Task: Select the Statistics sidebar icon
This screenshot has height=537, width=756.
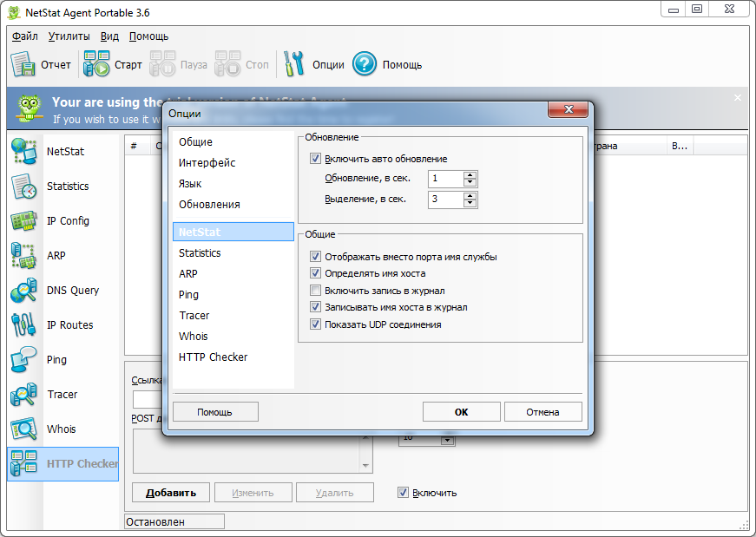Action: 23,186
